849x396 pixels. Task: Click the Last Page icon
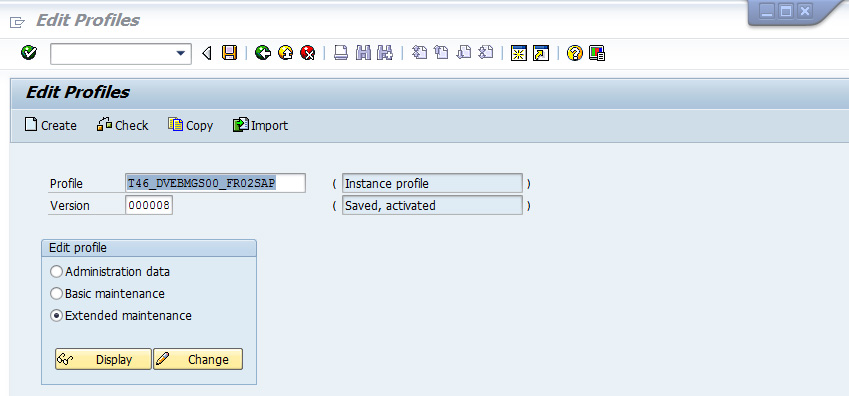pos(486,53)
